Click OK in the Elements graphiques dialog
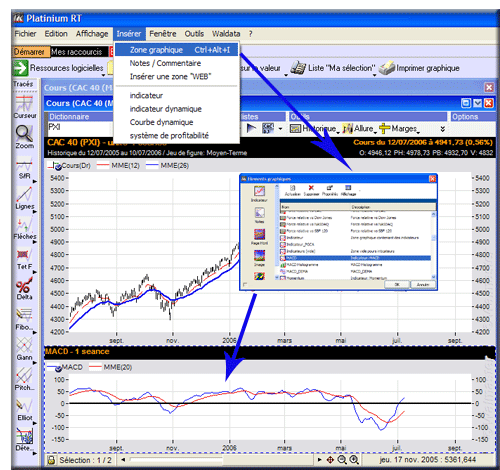500x470 pixels. click(x=397, y=285)
